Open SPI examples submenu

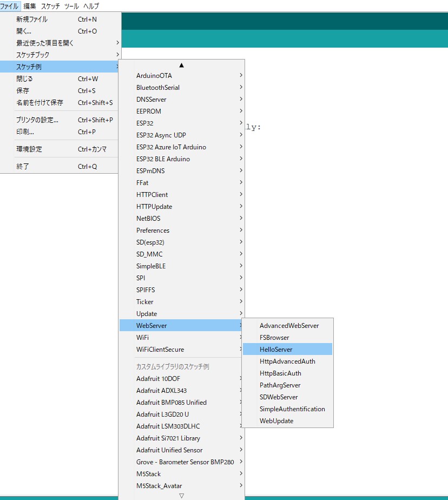click(181, 278)
